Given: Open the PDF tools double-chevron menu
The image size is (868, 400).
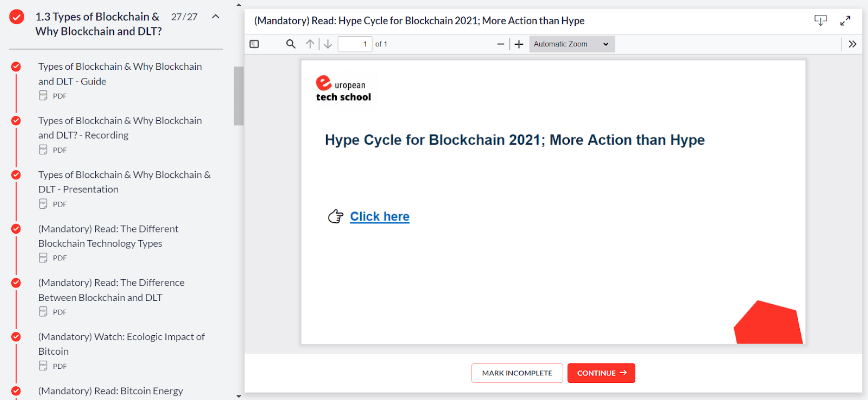Looking at the screenshot, I should (852, 44).
